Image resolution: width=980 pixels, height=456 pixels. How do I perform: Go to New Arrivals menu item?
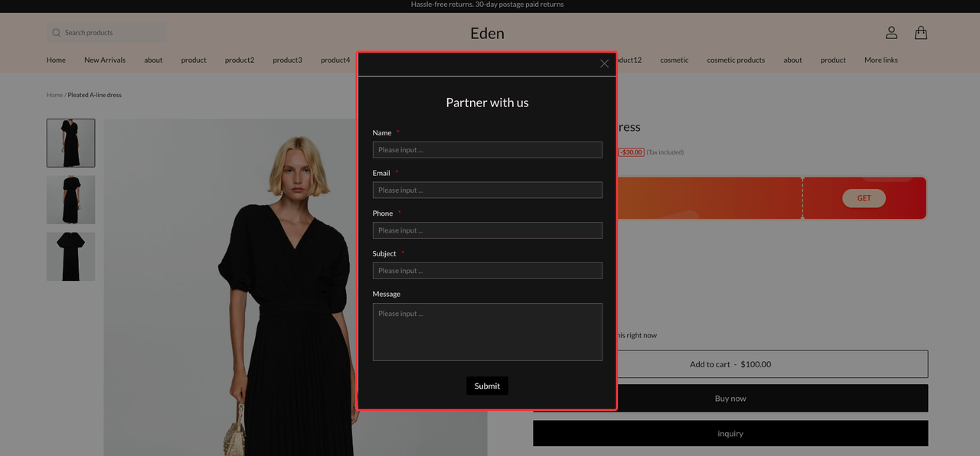(x=105, y=60)
